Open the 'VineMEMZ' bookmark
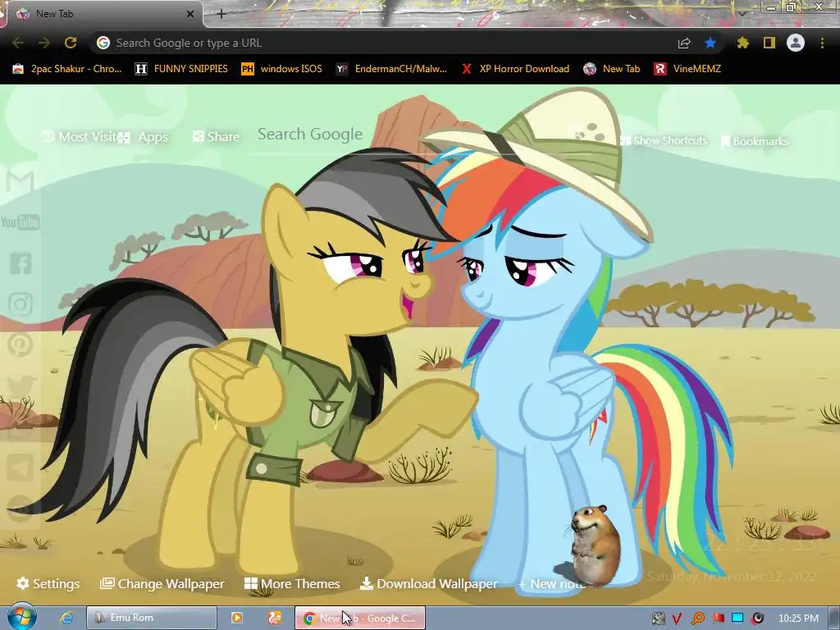 pos(688,69)
